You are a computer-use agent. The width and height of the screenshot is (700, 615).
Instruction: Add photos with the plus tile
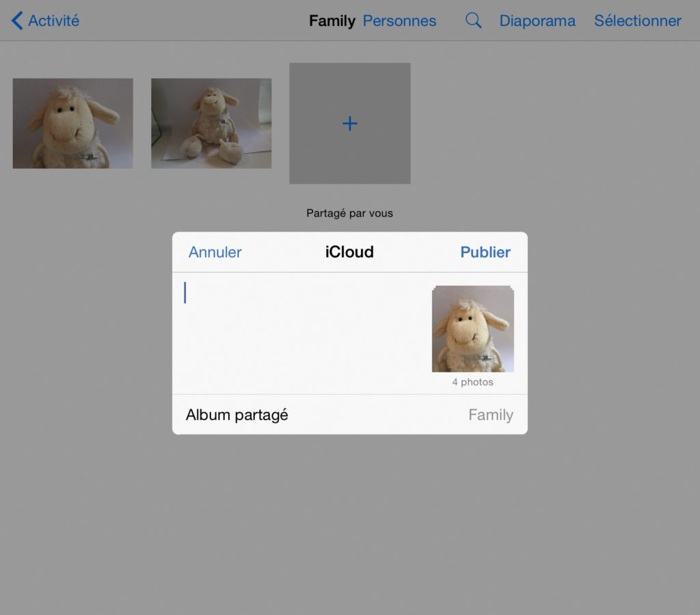point(349,123)
